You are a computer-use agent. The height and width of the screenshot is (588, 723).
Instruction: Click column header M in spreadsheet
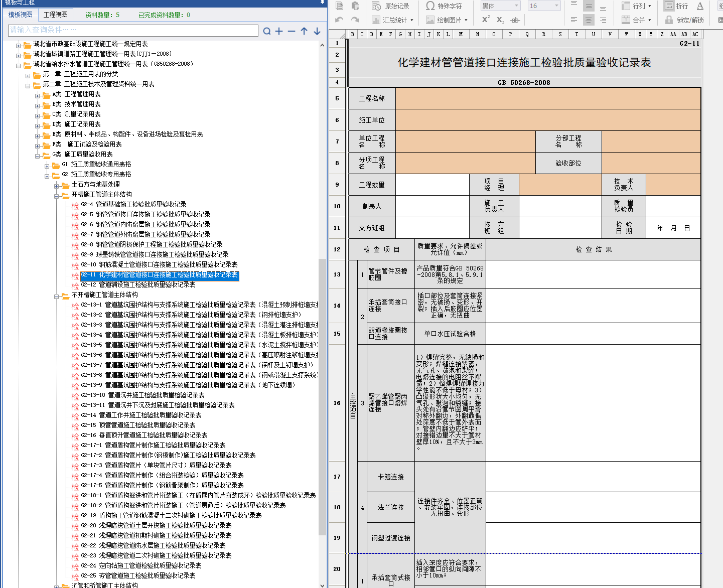point(461,34)
